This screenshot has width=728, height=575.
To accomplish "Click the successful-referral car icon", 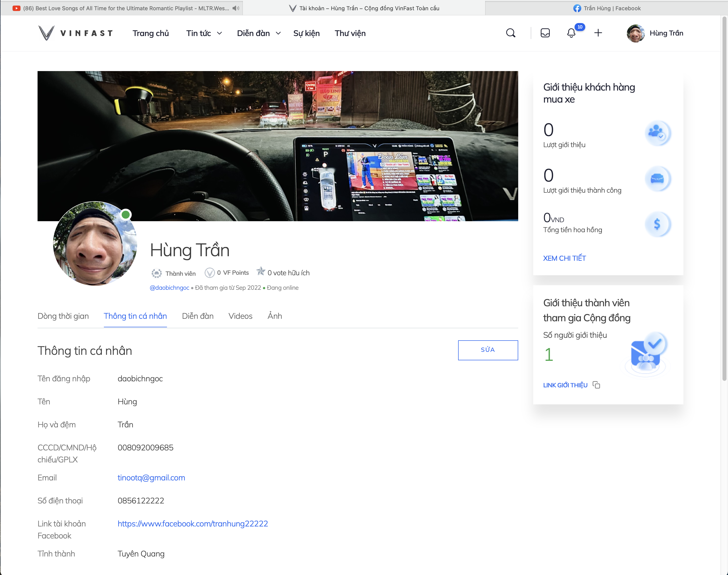I will [x=657, y=178].
